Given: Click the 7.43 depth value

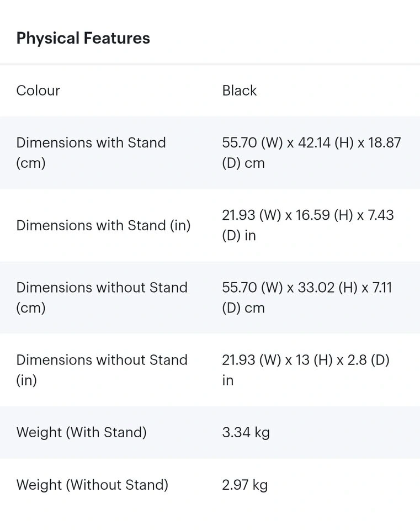Looking at the screenshot, I should pos(381,215).
